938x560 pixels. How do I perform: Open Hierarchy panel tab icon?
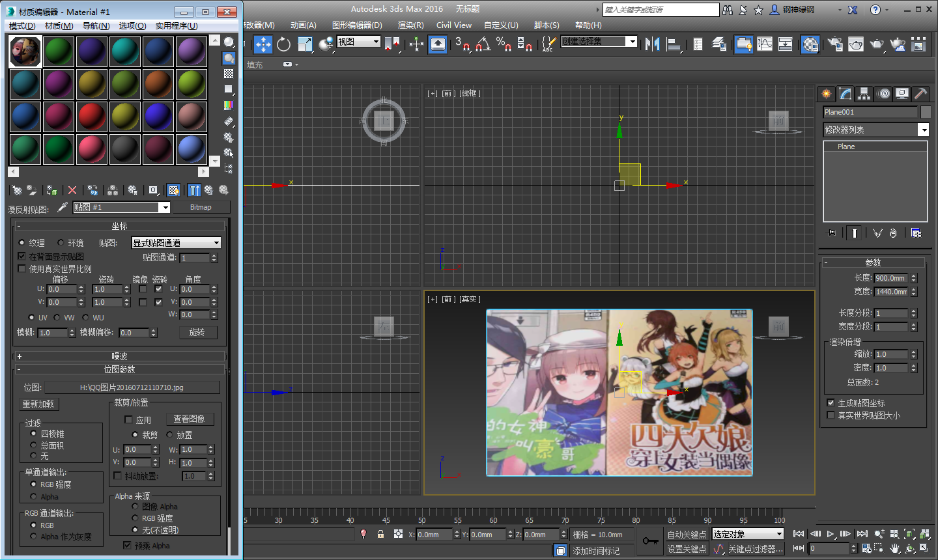coord(864,94)
